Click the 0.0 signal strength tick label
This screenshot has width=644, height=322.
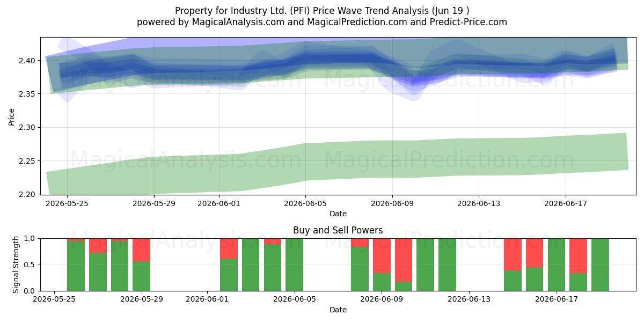31,291
